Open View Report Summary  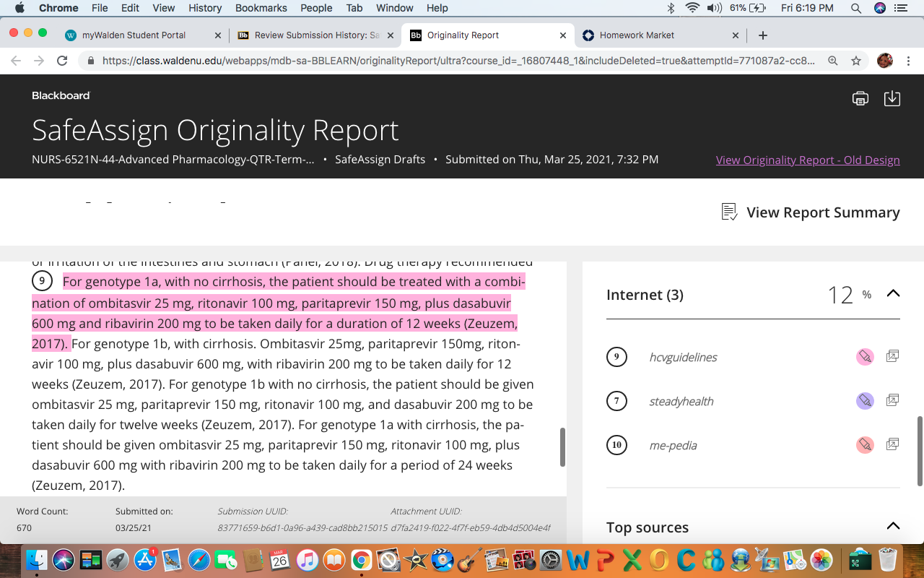pyautogui.click(x=811, y=212)
